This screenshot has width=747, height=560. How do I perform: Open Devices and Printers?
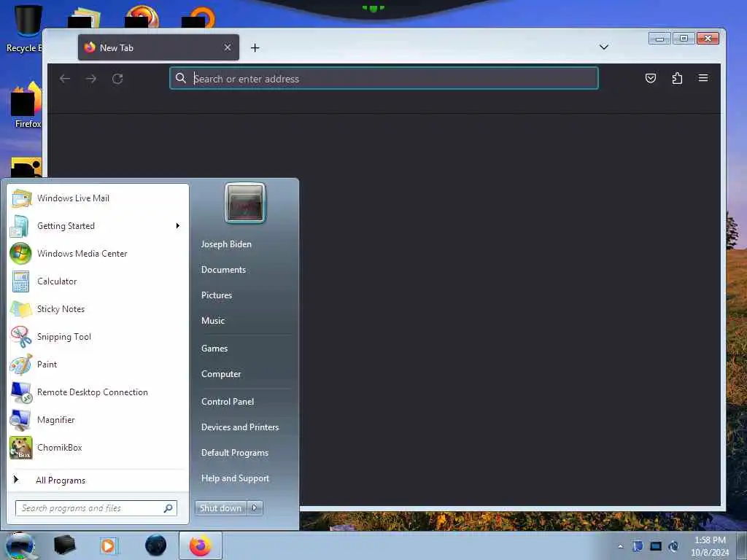[240, 427]
